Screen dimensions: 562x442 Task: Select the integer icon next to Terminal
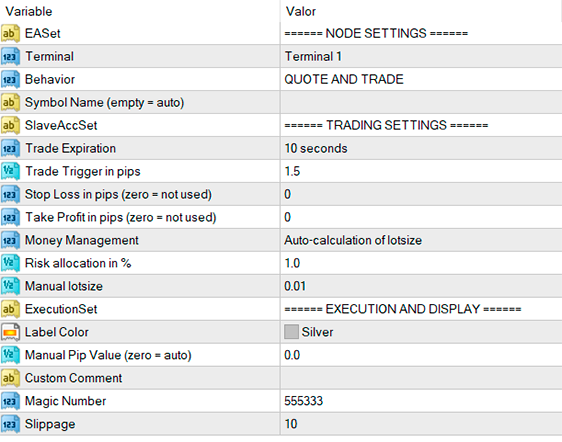pos(10,56)
